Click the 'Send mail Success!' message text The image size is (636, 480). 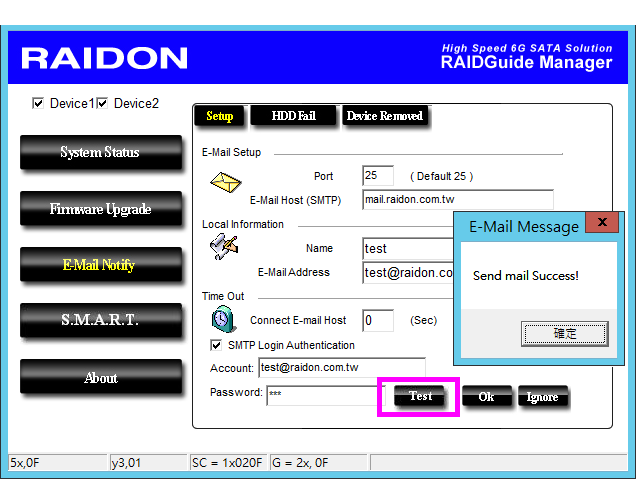526,276
